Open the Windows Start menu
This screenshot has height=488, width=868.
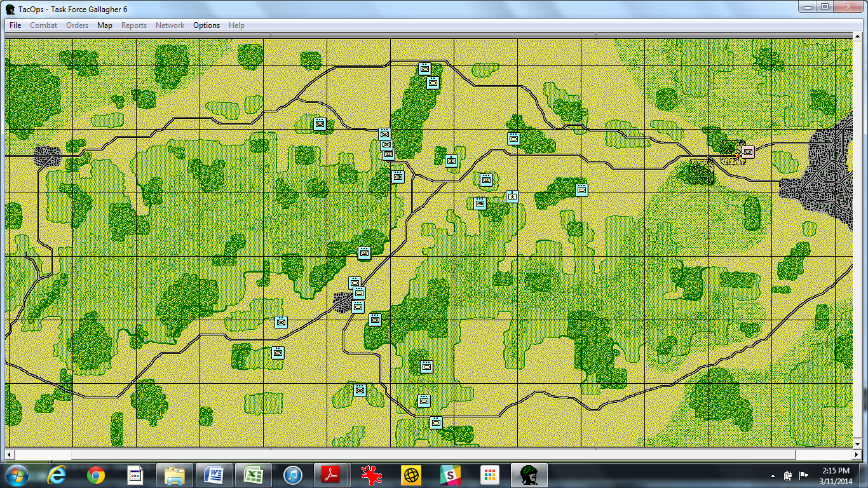point(16,475)
